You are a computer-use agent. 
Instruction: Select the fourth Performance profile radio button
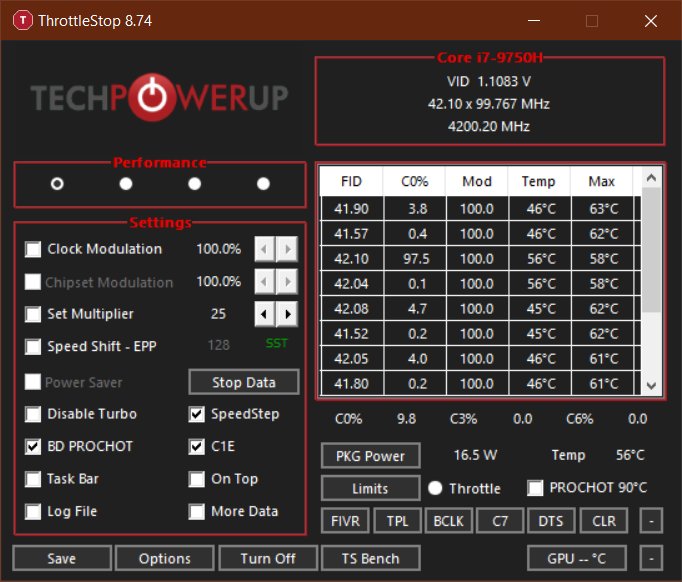tap(263, 184)
